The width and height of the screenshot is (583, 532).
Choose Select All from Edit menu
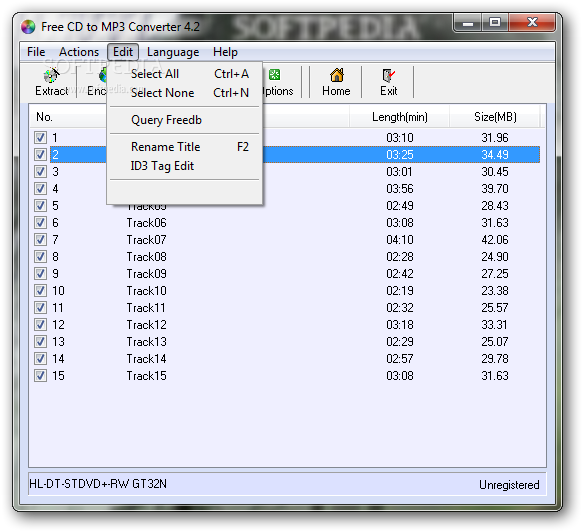[x=185, y=74]
